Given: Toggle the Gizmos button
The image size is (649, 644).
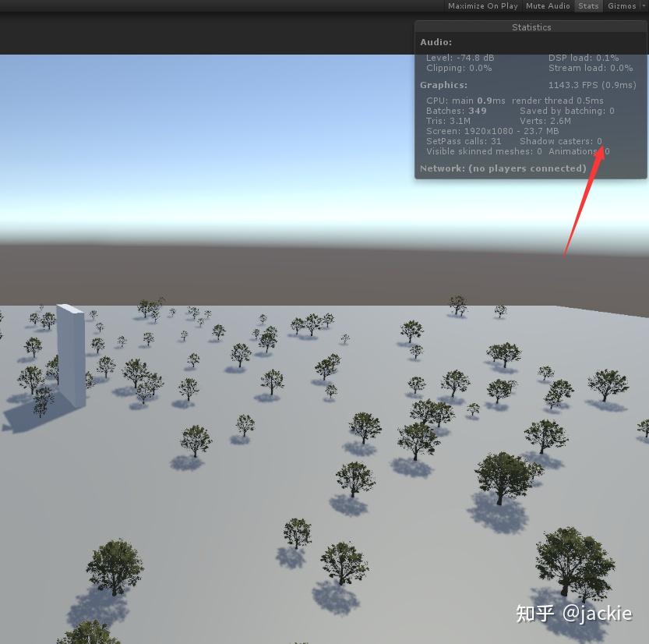Looking at the screenshot, I should (x=622, y=5).
